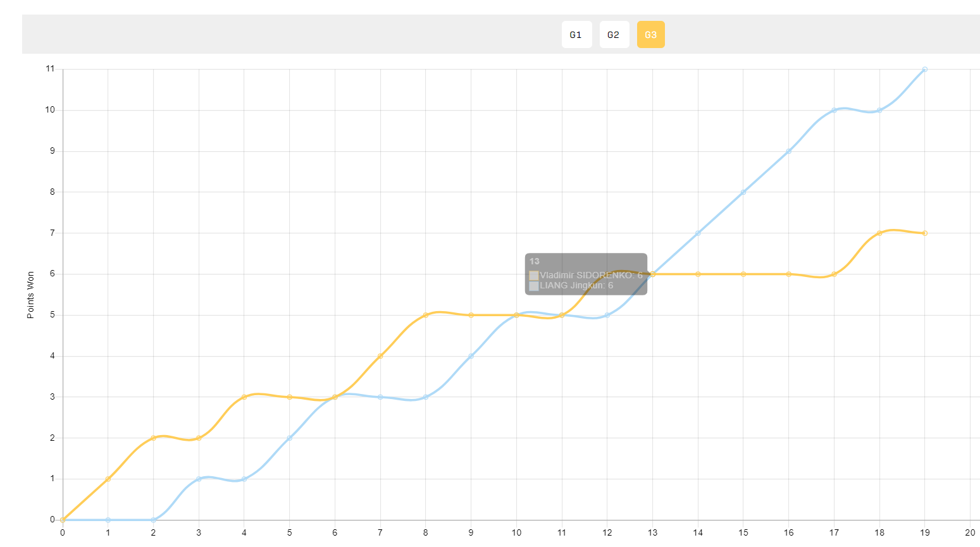
Task: Switch to the G1 game tab
Action: coord(576,35)
